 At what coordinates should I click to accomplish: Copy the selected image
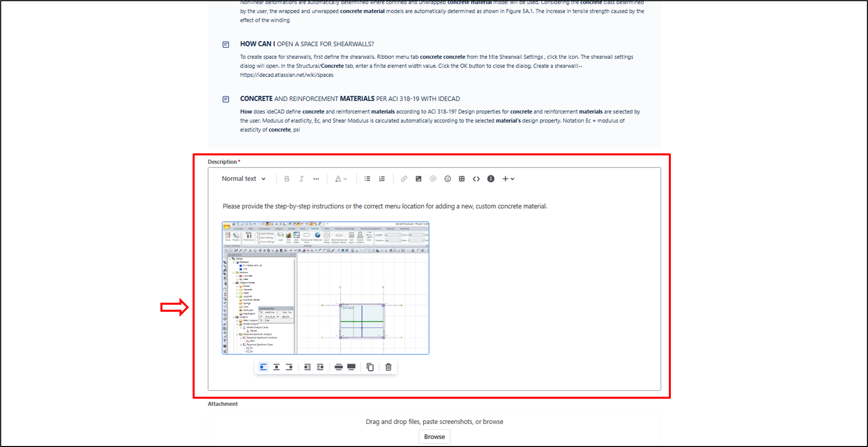click(x=370, y=367)
